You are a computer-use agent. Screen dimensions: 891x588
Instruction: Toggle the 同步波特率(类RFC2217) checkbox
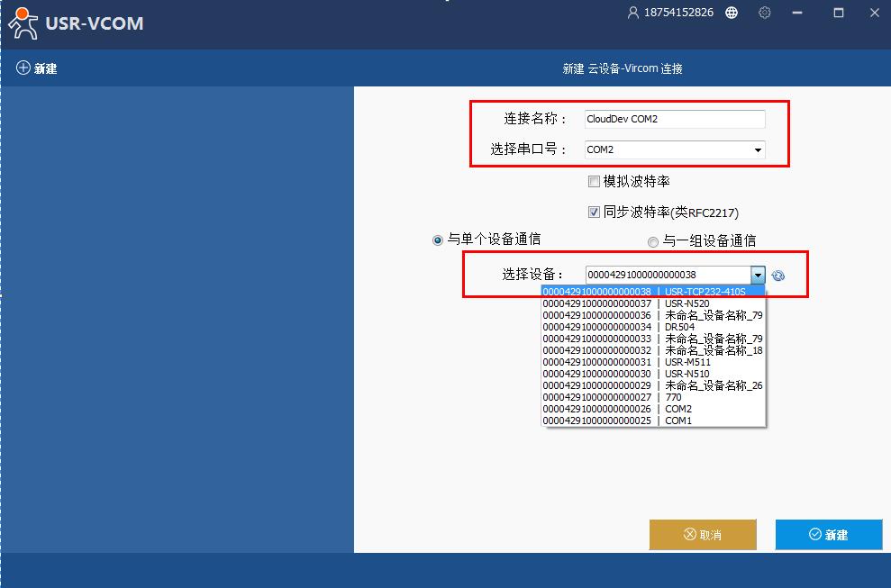click(x=594, y=213)
